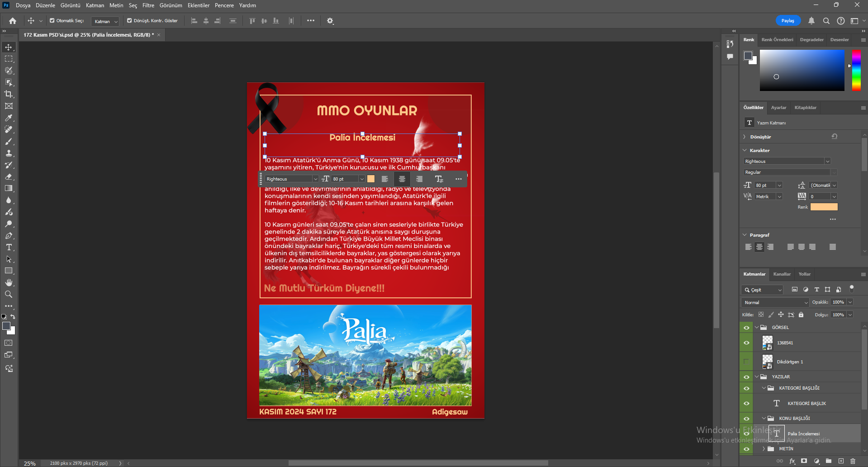Select the Frame tool
The image size is (868, 467).
(x=9, y=106)
